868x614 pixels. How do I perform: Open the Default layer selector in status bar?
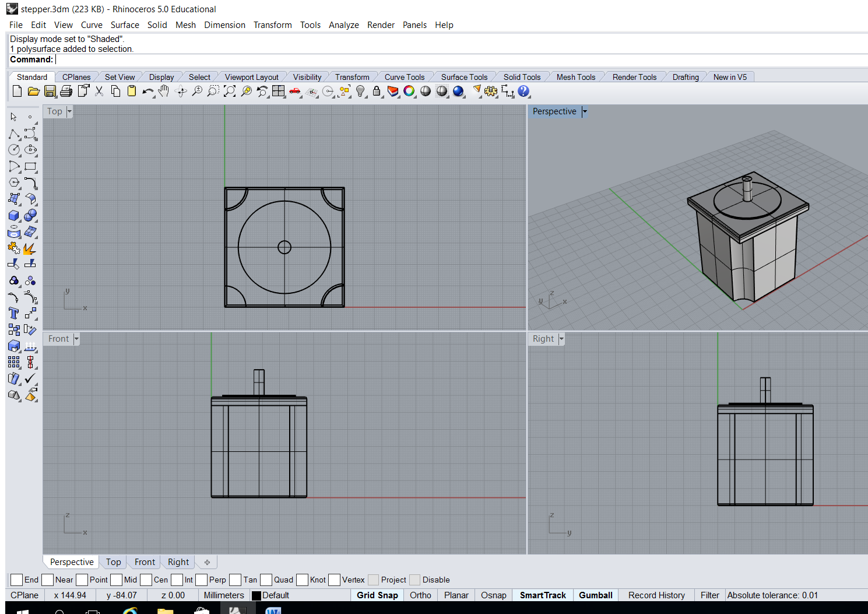point(300,595)
